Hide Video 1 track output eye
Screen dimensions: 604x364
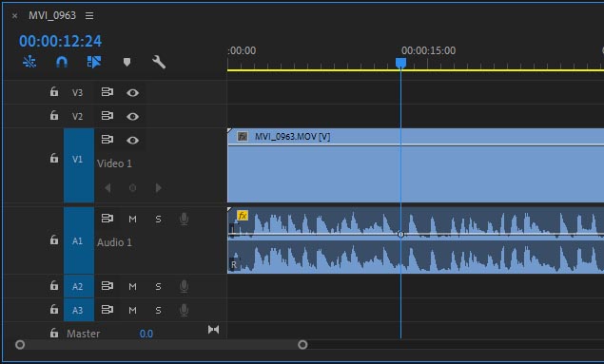[132, 141]
